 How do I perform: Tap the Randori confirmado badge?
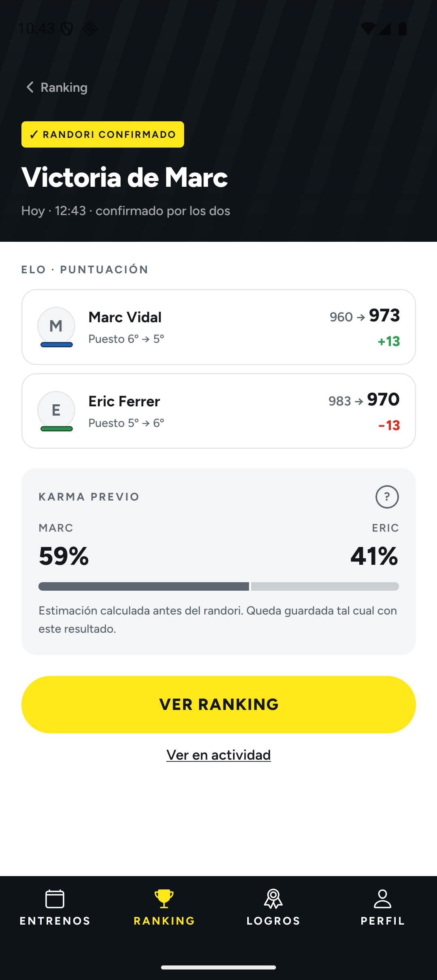pyautogui.click(x=103, y=135)
